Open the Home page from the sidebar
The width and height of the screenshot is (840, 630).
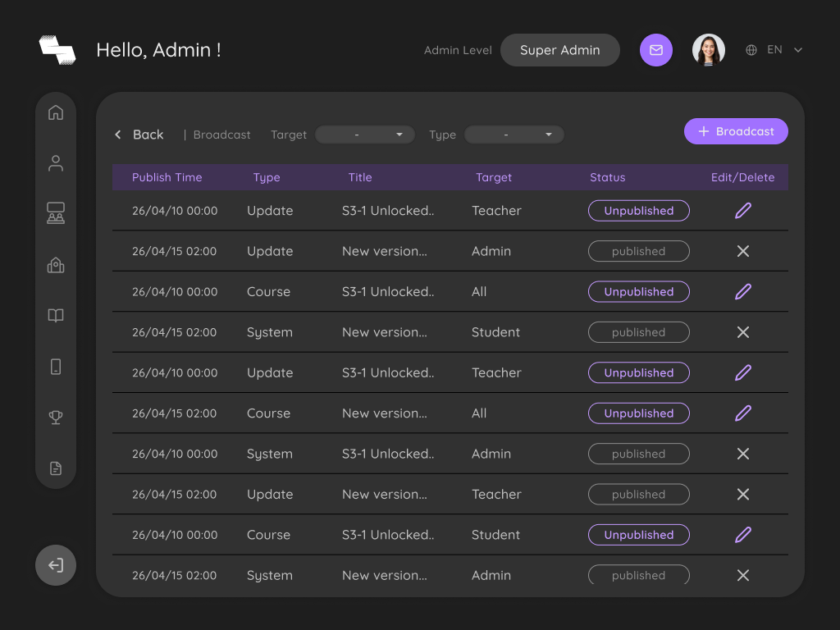(56, 112)
